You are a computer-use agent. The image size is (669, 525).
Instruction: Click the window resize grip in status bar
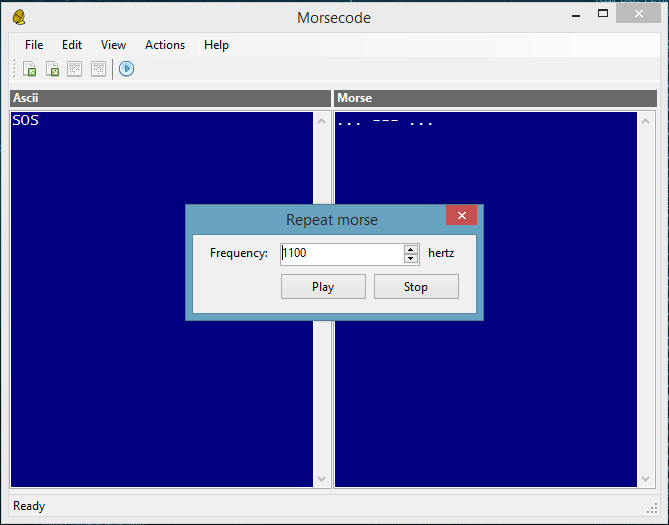point(652,508)
